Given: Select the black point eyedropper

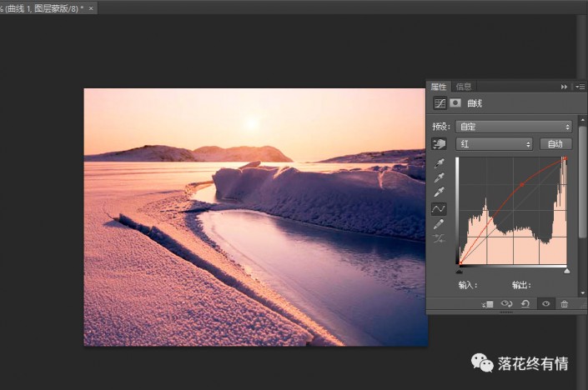Looking at the screenshot, I should (x=440, y=163).
